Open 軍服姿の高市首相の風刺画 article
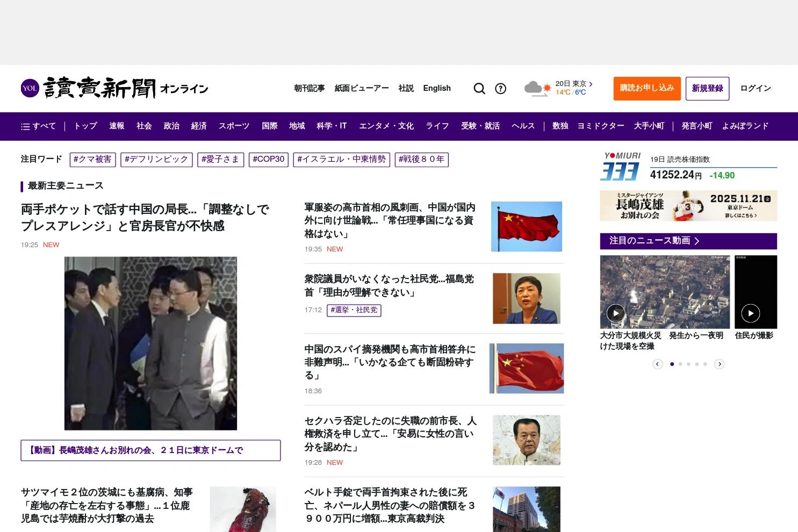The width and height of the screenshot is (798, 532). click(x=390, y=220)
